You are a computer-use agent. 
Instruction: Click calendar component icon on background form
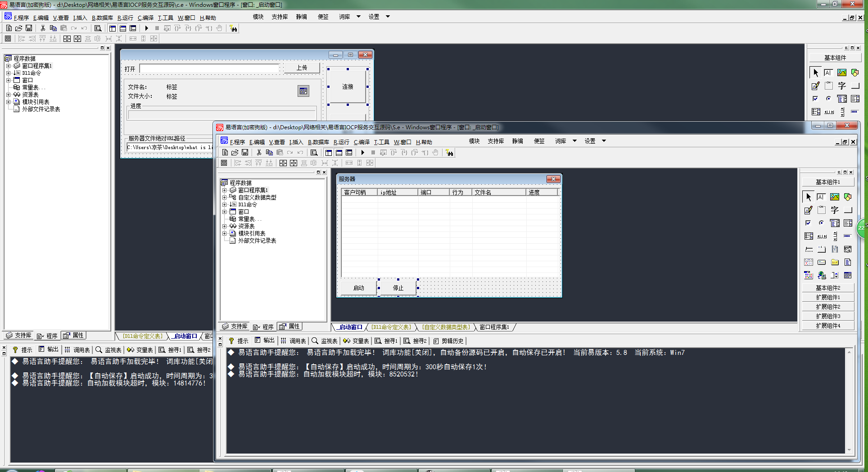[303, 91]
